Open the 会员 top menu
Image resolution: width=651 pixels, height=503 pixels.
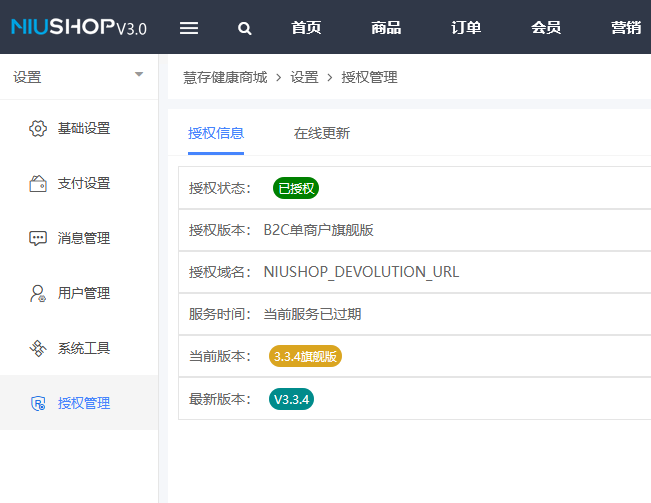(x=546, y=28)
